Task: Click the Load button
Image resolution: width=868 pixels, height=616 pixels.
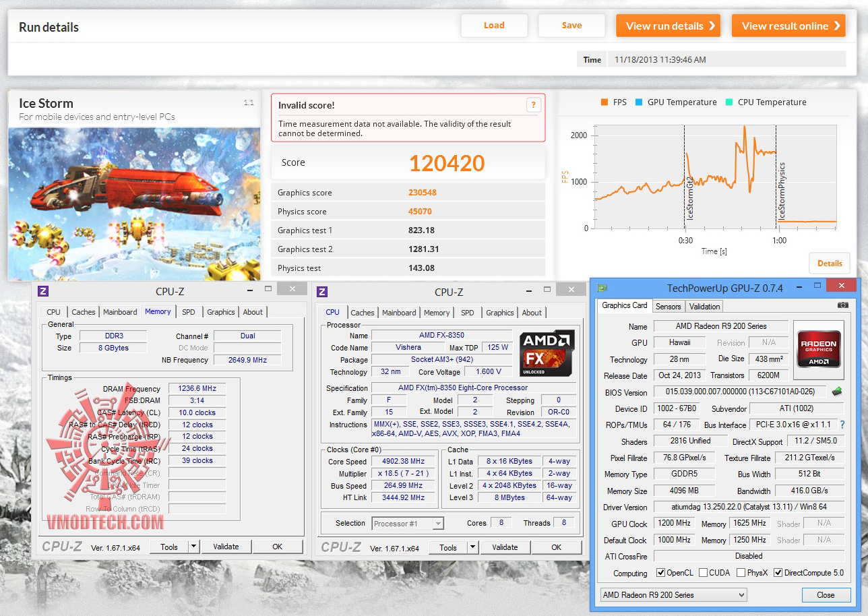Action: pyautogui.click(x=494, y=26)
